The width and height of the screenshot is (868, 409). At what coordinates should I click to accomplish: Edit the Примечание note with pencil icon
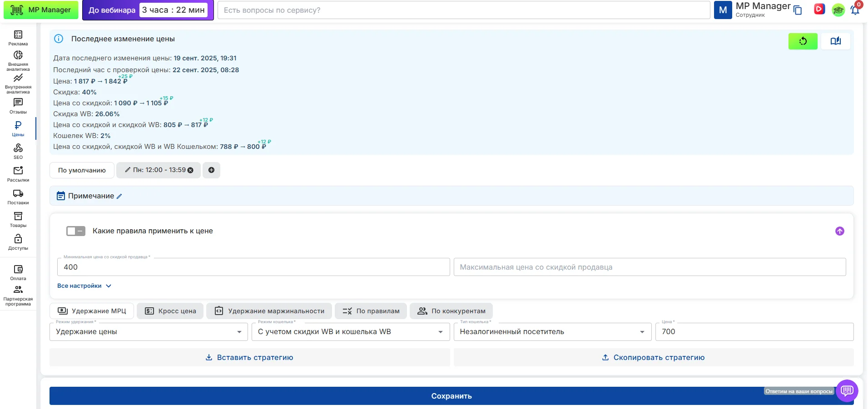119,197
